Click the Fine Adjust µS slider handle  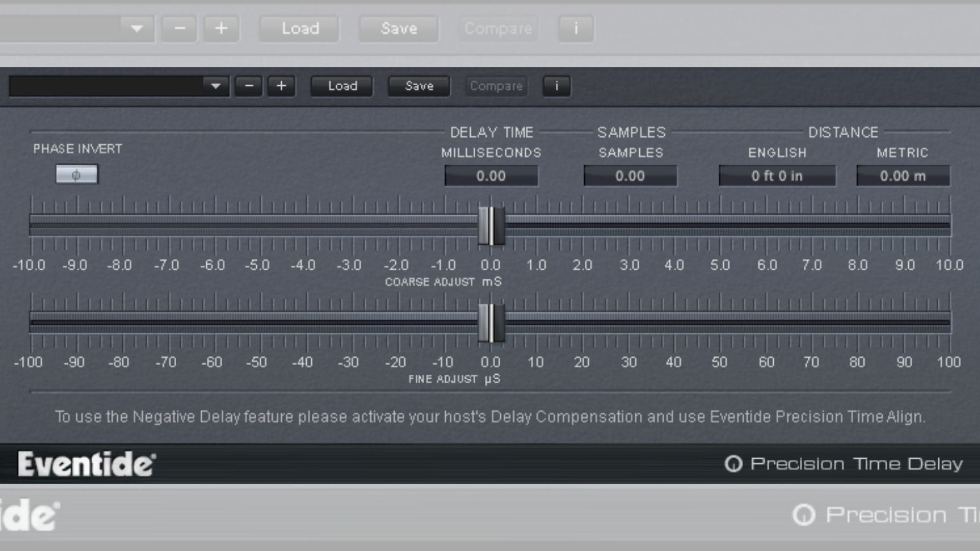491,323
